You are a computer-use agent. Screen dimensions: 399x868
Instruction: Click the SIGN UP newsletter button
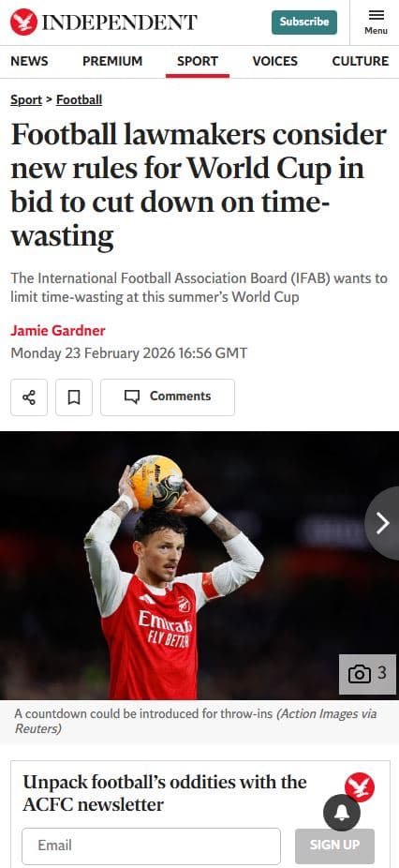(334, 846)
